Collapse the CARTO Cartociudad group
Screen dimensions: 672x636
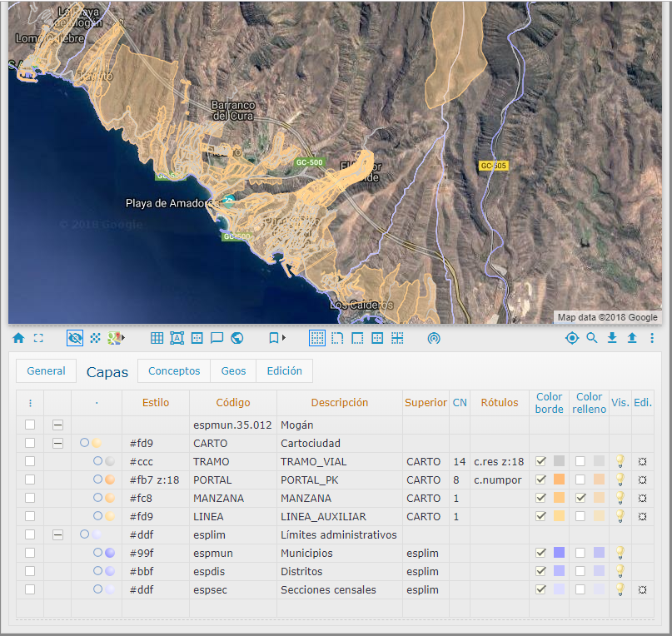pos(57,443)
